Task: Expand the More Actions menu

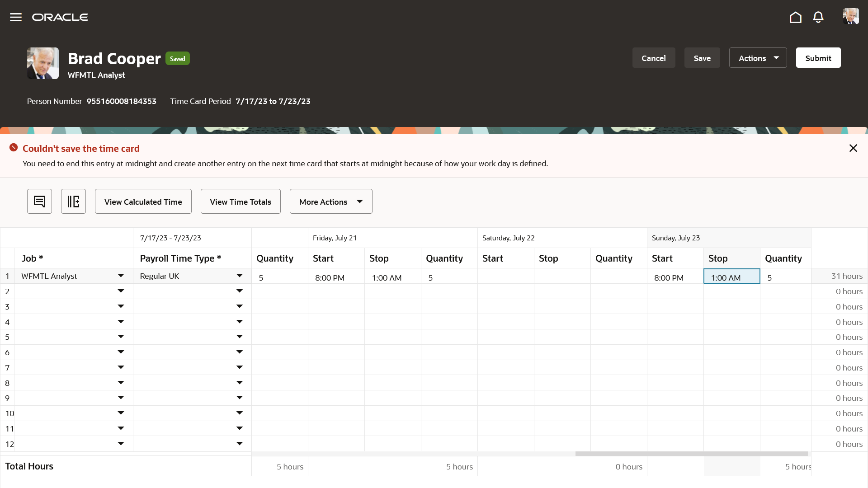Action: pyautogui.click(x=330, y=201)
